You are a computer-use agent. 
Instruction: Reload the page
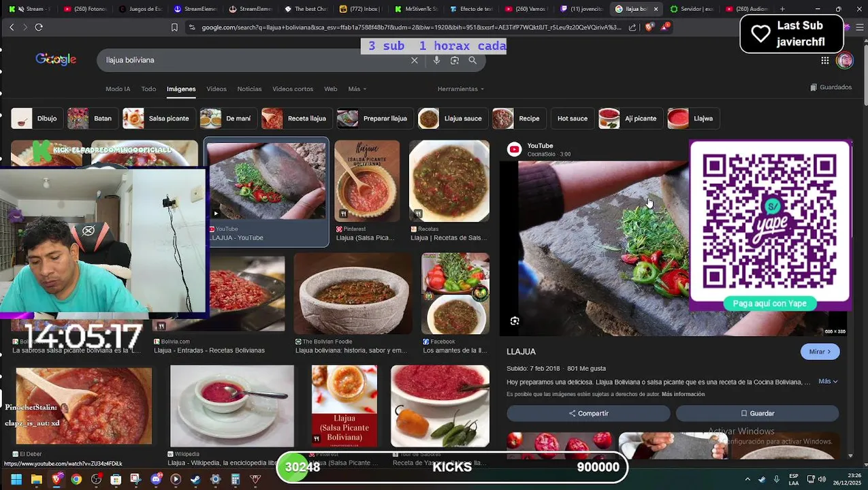(x=39, y=27)
